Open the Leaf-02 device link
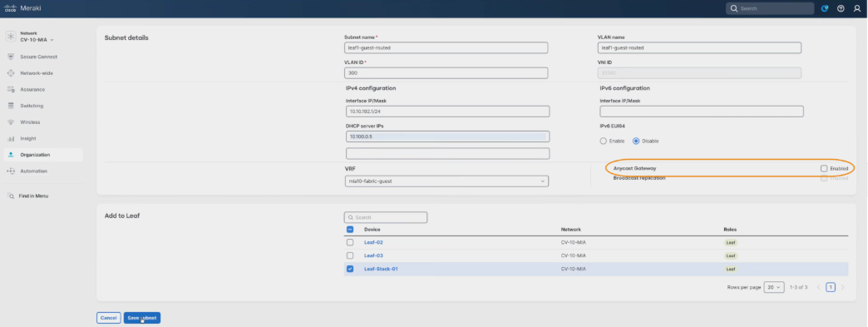The image size is (868, 327). point(373,242)
